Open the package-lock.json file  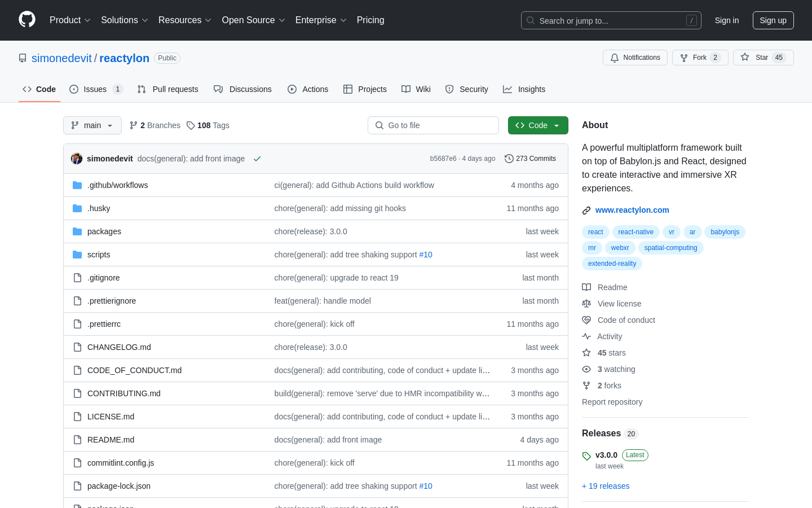point(119,486)
